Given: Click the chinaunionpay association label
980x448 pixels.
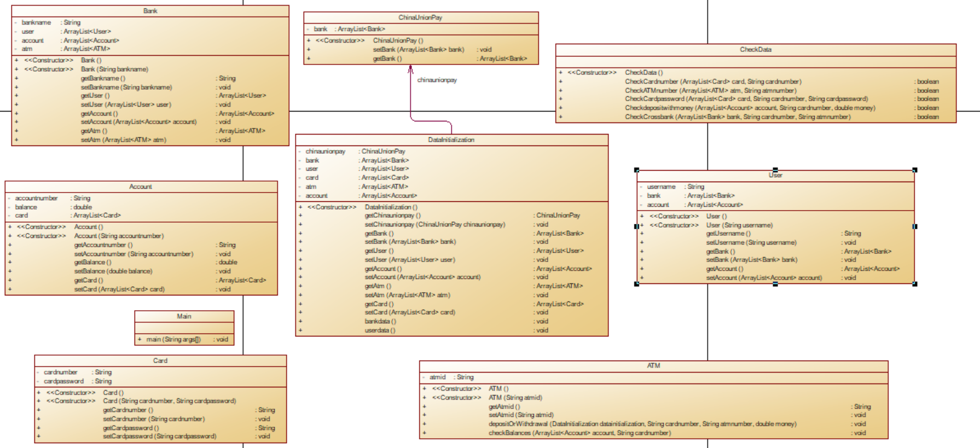Looking at the screenshot, I should 437,80.
